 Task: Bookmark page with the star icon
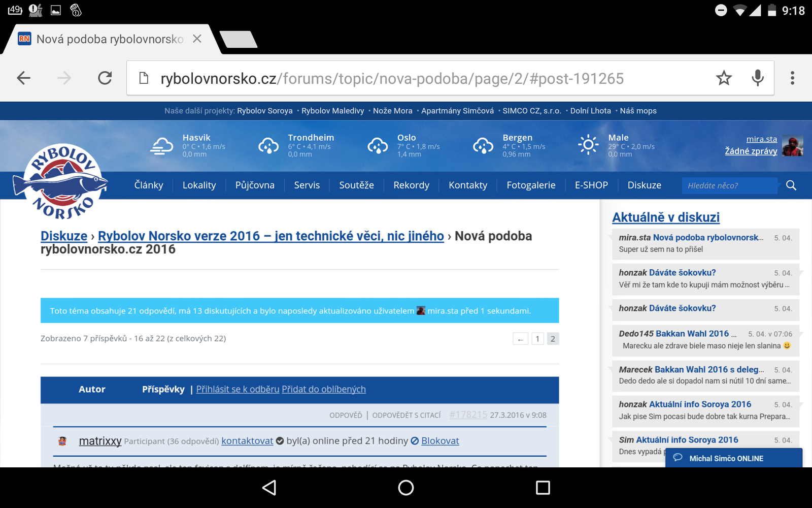coord(724,78)
